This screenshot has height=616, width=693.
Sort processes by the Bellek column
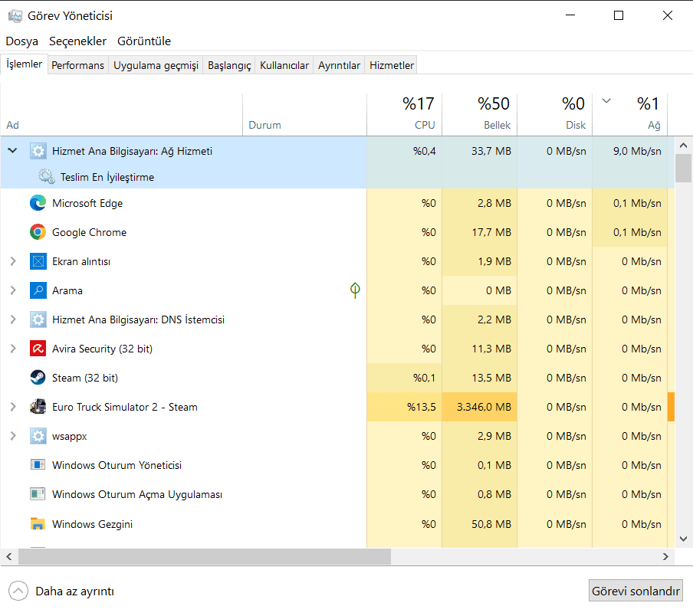point(479,113)
